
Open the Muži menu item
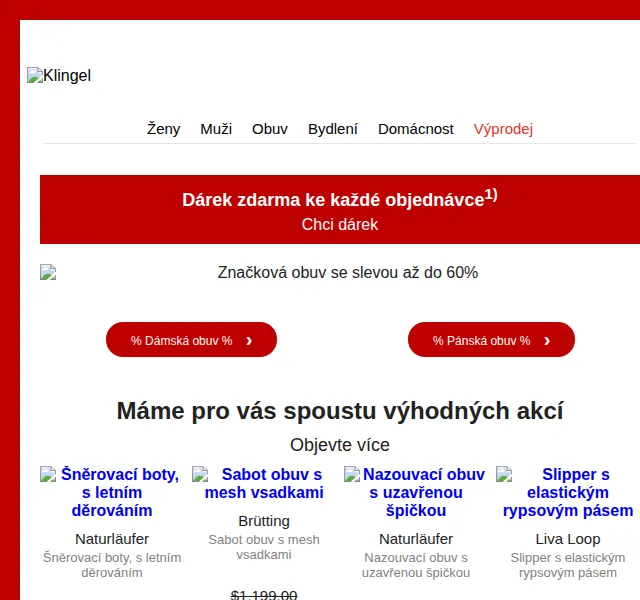[x=216, y=129]
